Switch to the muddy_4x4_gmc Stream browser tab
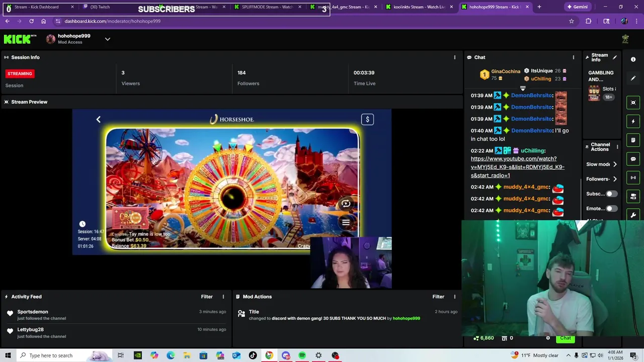 pyautogui.click(x=343, y=7)
